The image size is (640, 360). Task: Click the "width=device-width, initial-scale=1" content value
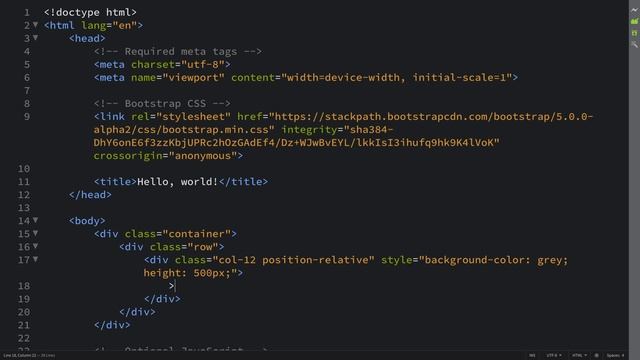[x=396, y=78]
